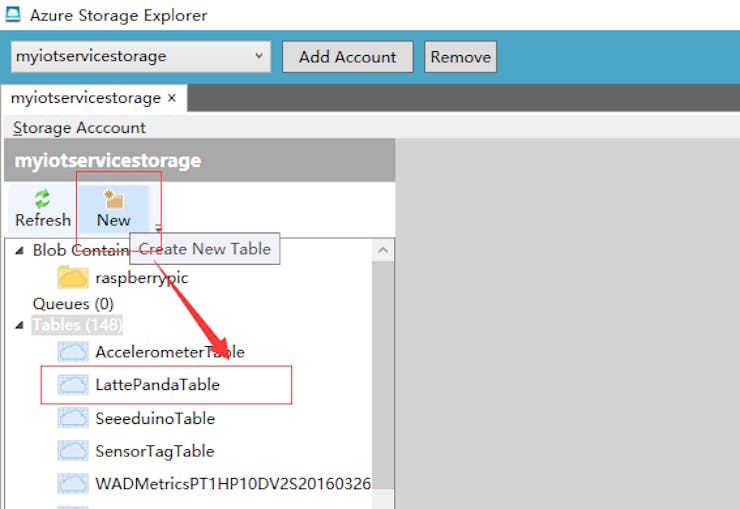Select the Queues (0) node

click(x=73, y=304)
